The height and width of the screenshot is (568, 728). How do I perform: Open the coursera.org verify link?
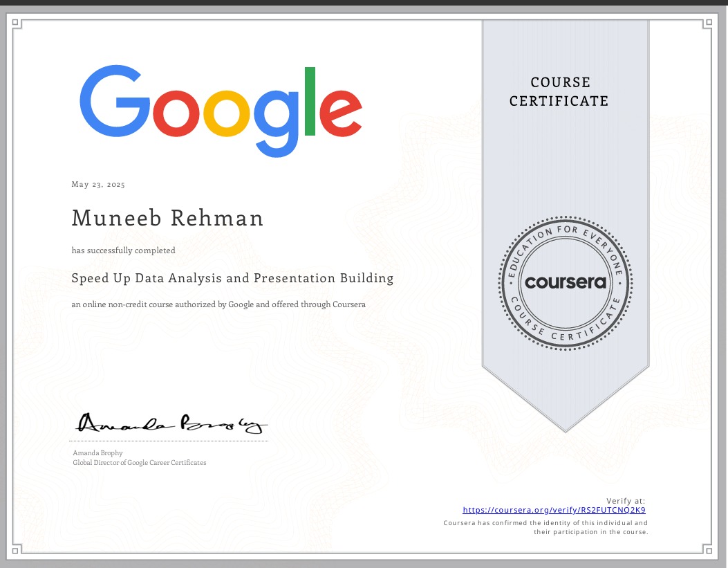554,510
